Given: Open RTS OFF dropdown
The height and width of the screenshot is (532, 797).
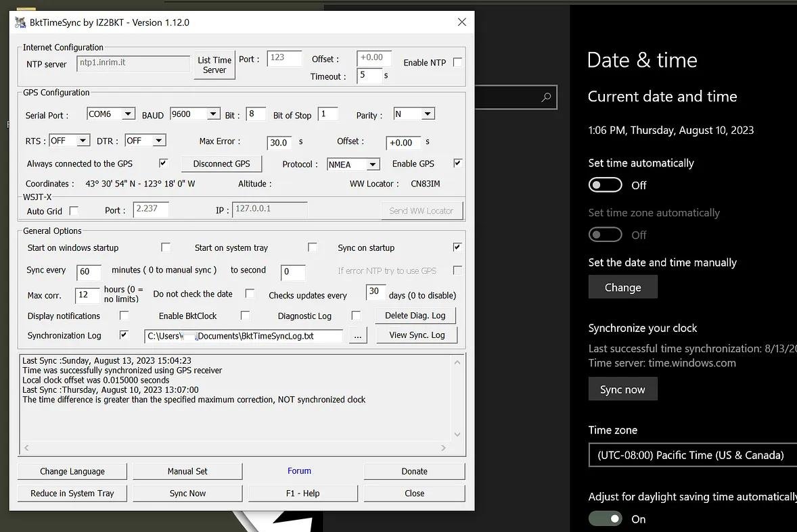Looking at the screenshot, I should pyautogui.click(x=83, y=140).
